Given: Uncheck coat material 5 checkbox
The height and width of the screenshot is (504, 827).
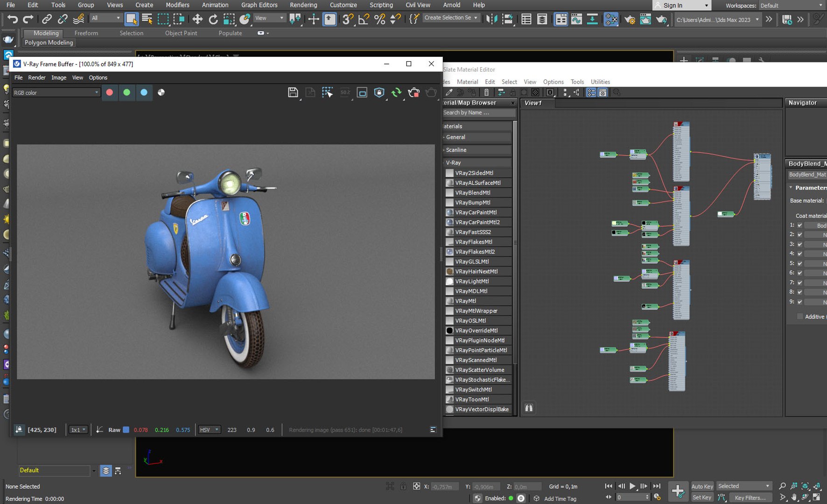Looking at the screenshot, I should point(799,264).
